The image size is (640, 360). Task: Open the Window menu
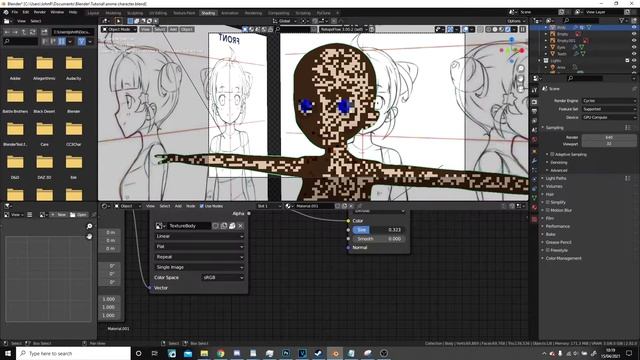57,12
